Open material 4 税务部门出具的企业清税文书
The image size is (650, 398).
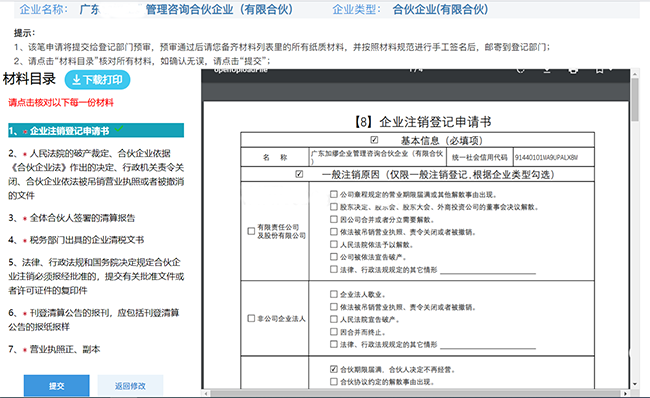click(x=76, y=240)
